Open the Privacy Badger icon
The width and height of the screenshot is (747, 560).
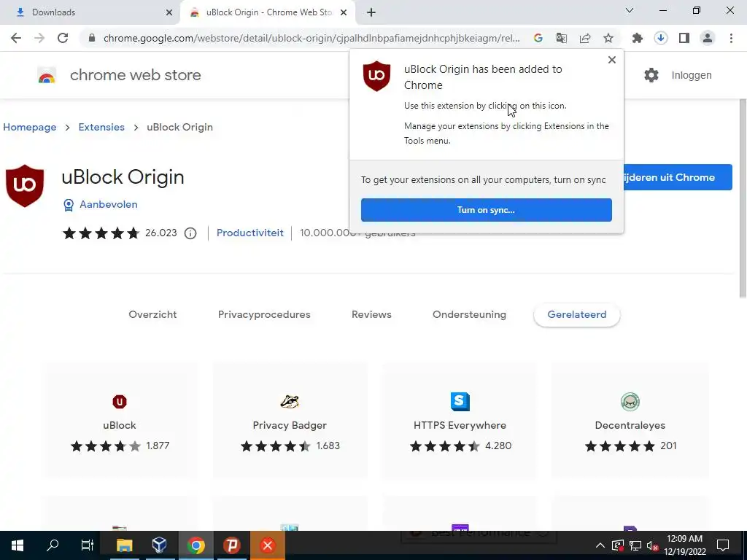coord(290,402)
